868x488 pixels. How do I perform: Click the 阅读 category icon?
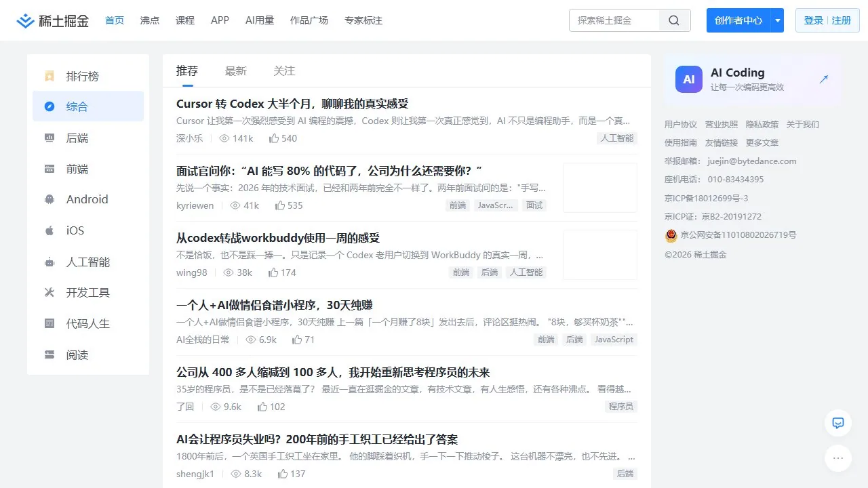(50, 354)
